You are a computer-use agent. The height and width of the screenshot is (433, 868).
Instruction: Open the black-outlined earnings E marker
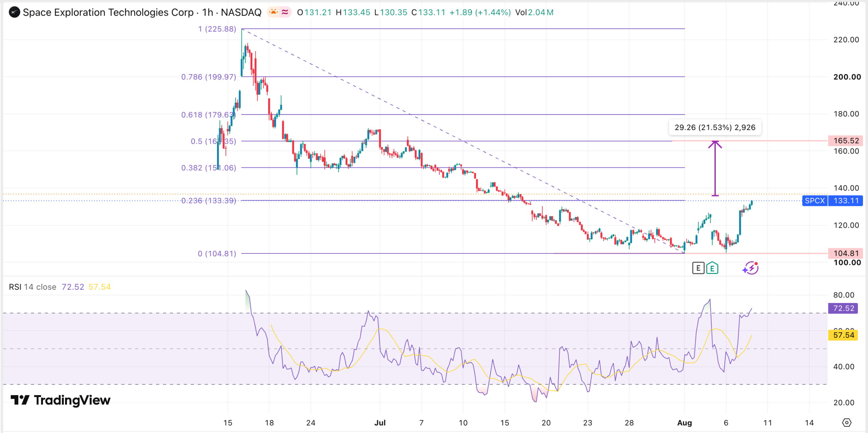pyautogui.click(x=698, y=268)
